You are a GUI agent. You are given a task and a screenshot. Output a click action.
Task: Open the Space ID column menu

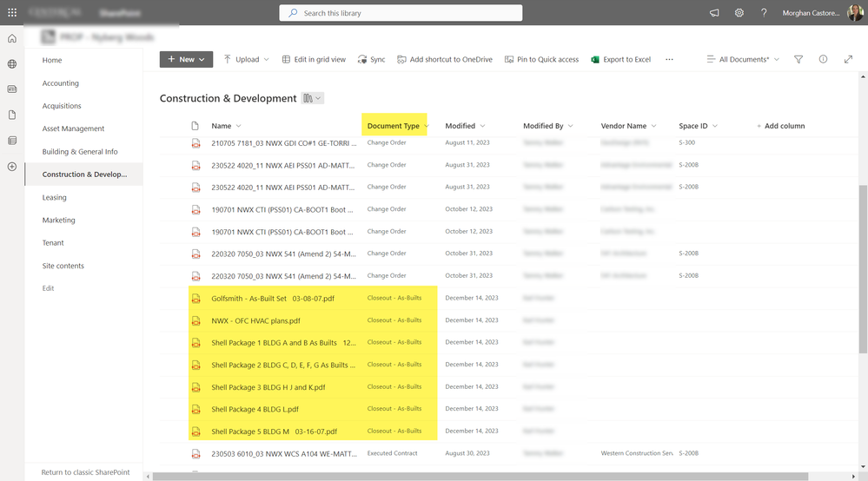pos(698,126)
